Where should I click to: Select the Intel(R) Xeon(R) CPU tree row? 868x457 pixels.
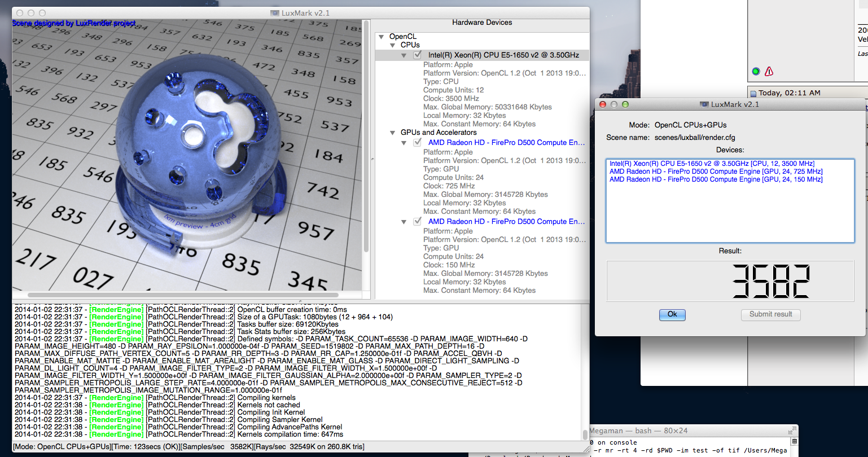point(482,55)
